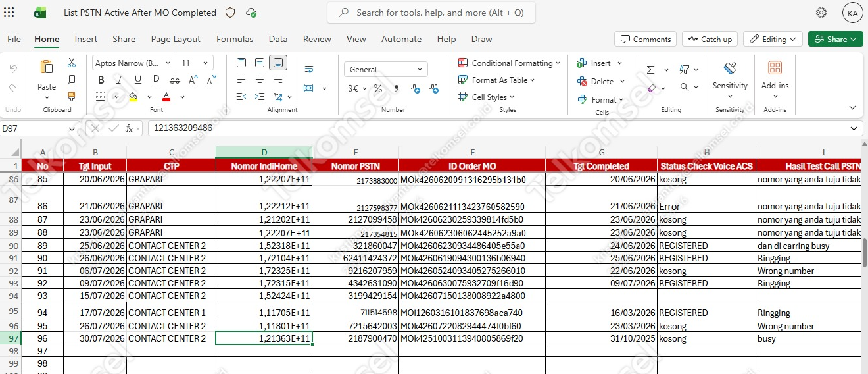Screen dimensions: 868x374
Task: Click the green Share button
Action: [x=835, y=39]
